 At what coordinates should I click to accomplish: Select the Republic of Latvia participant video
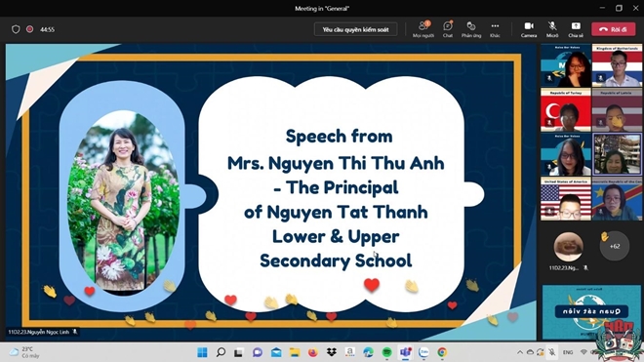pyautogui.click(x=617, y=110)
